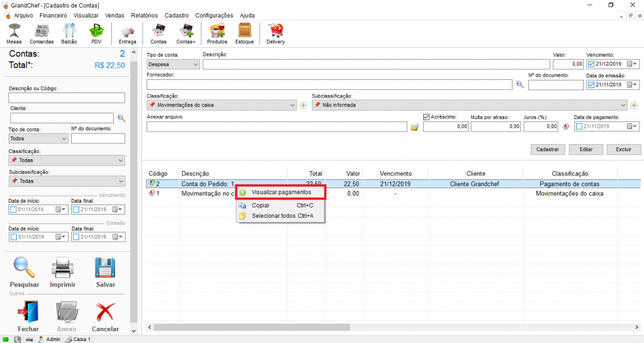
Task: Click the Estoque box icon
Action: (x=245, y=31)
